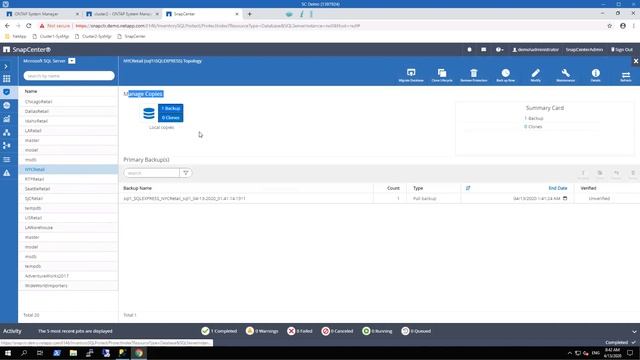
Task: Open the Settings sliders icon in the sidebar
Action: [x=7, y=159]
